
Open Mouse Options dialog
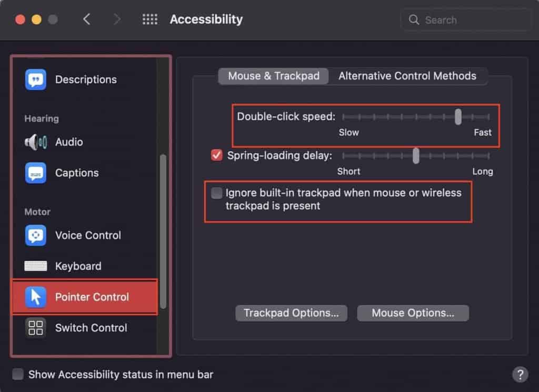click(413, 313)
